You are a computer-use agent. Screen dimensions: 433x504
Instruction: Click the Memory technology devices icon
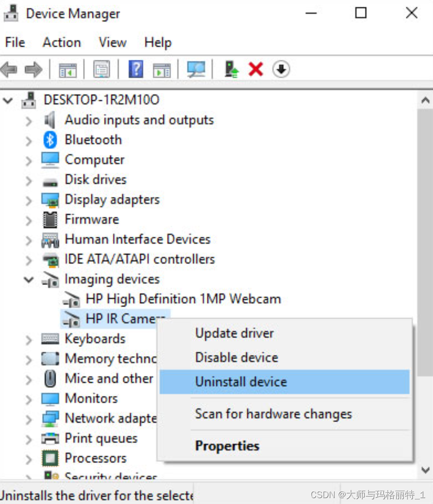coord(50,359)
